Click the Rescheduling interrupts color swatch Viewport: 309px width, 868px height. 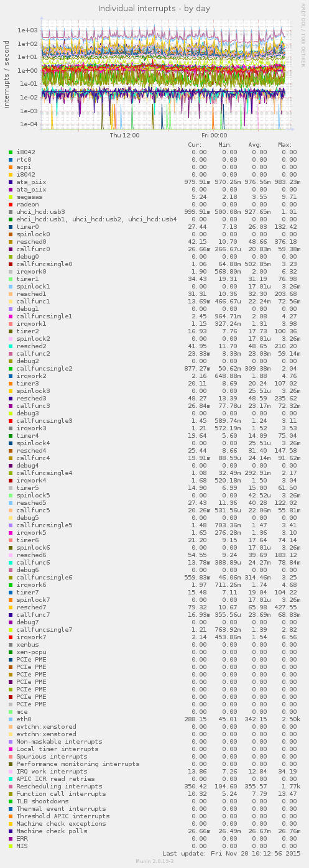pos(11,787)
